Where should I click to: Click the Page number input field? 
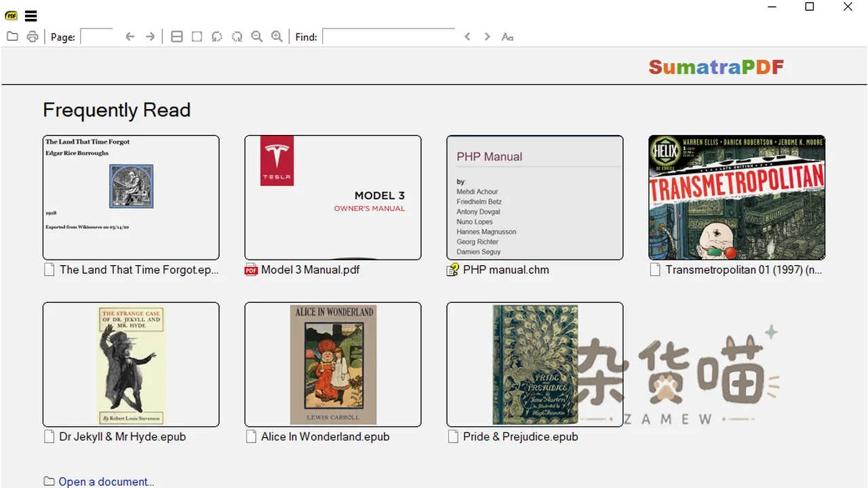96,37
